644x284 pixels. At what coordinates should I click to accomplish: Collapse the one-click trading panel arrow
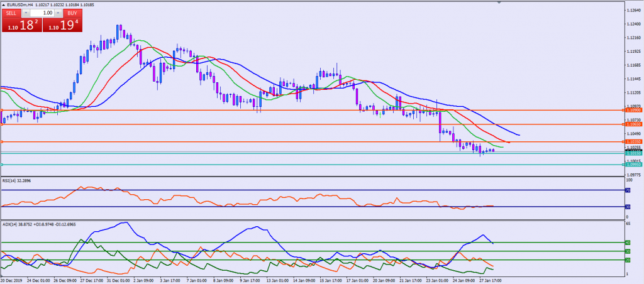tap(3, 4)
